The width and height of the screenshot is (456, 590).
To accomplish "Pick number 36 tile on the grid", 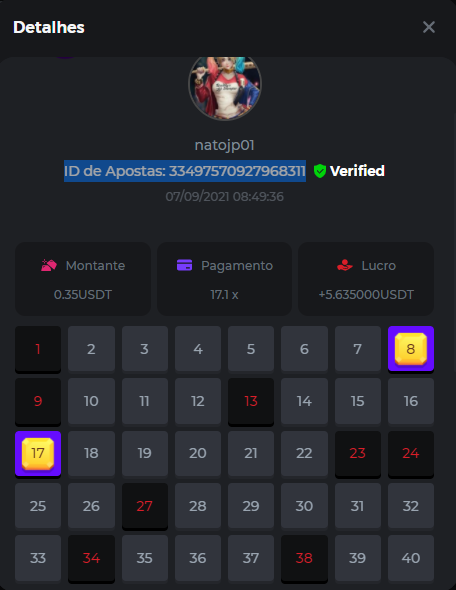I will tap(198, 558).
